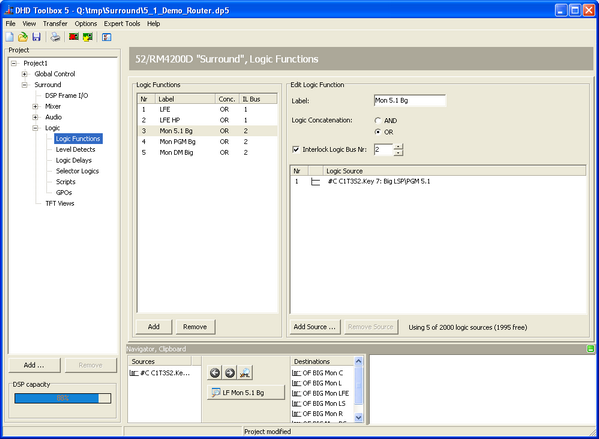Screen dimensions: 599x439
Task: Create a new project with the blank page icon
Action: pos(10,37)
